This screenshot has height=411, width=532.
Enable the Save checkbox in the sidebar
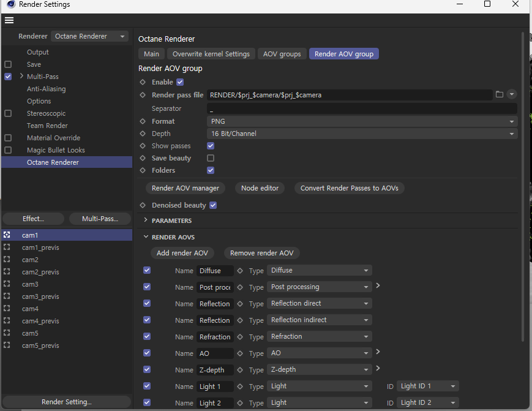click(8, 64)
